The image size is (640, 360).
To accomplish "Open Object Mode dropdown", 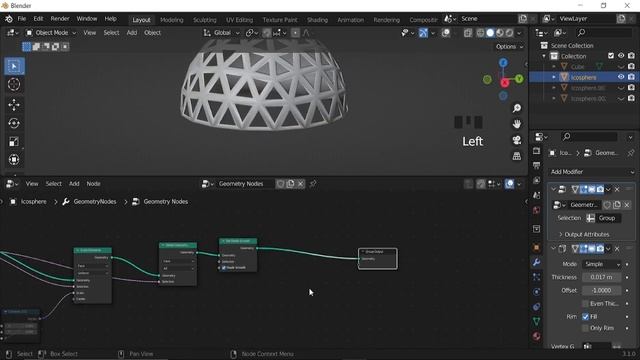I will [51, 33].
